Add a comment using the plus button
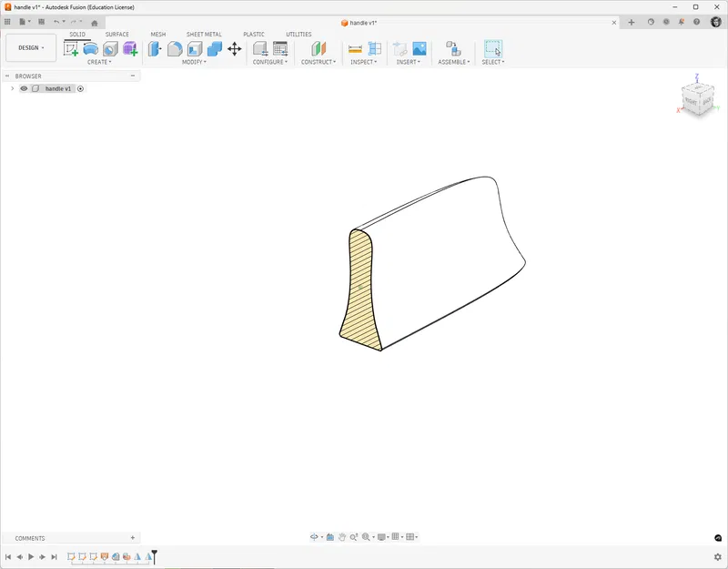 [x=135, y=537]
